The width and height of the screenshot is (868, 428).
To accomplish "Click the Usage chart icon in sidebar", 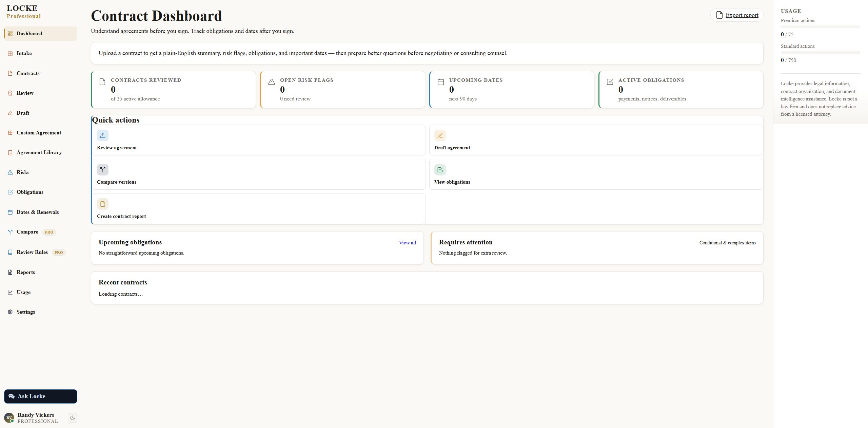I will click(x=10, y=292).
